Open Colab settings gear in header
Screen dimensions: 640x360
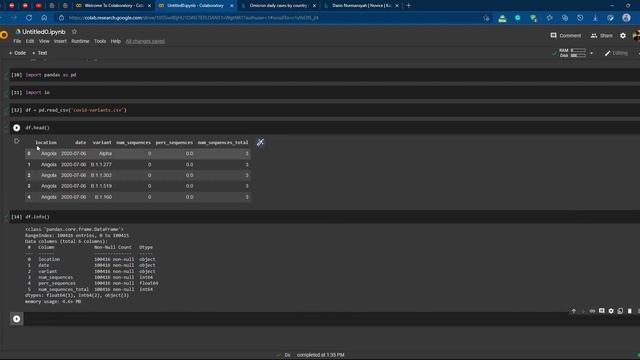(x=623, y=36)
